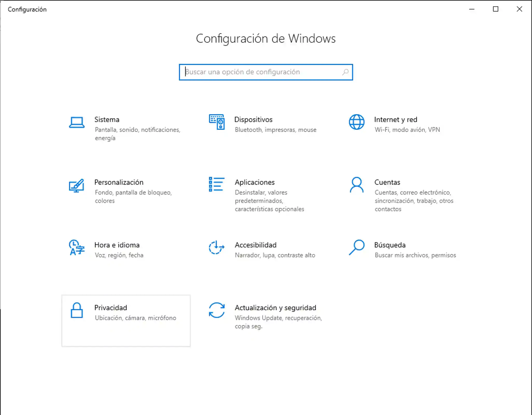532x415 pixels.
Task: Select the Privacidad tile label
Action: click(x=111, y=308)
